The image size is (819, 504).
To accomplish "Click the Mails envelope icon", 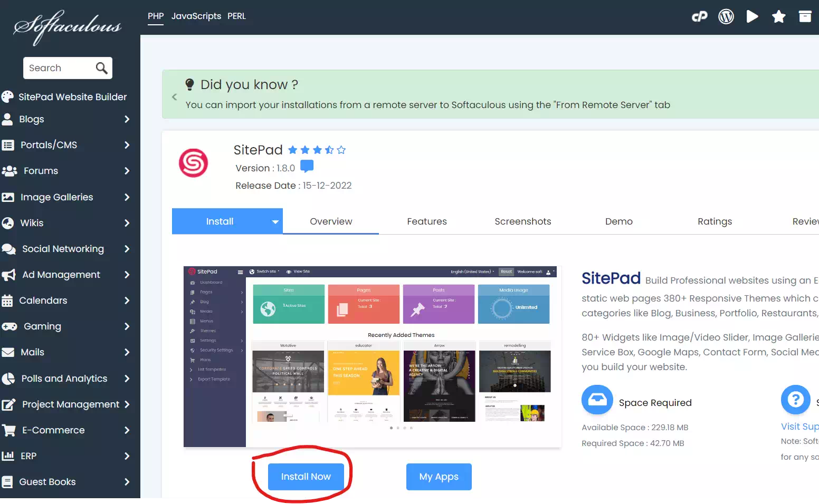I will click(x=8, y=352).
